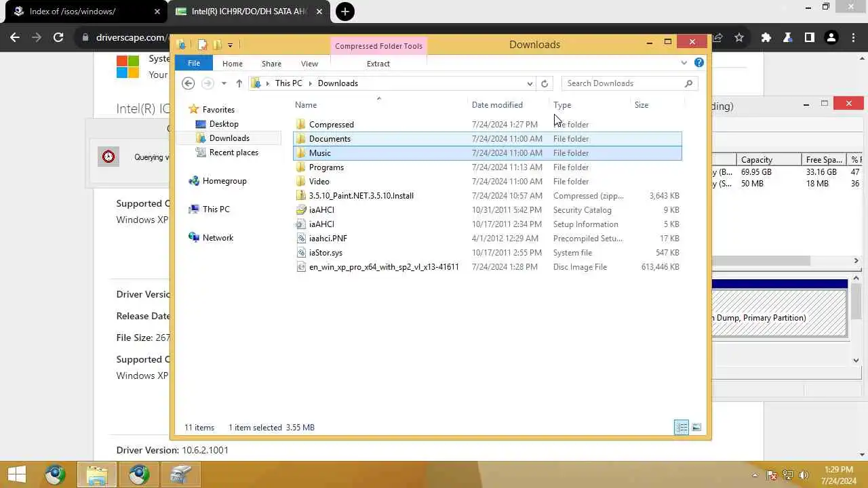
Task: Switch to the Share ribbon tab
Action: point(271,64)
